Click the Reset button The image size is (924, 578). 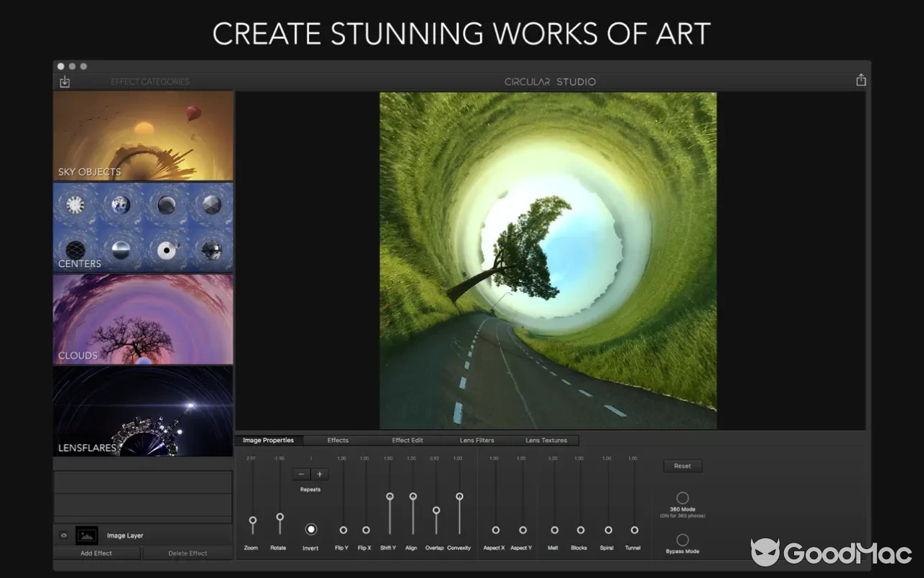click(x=682, y=466)
